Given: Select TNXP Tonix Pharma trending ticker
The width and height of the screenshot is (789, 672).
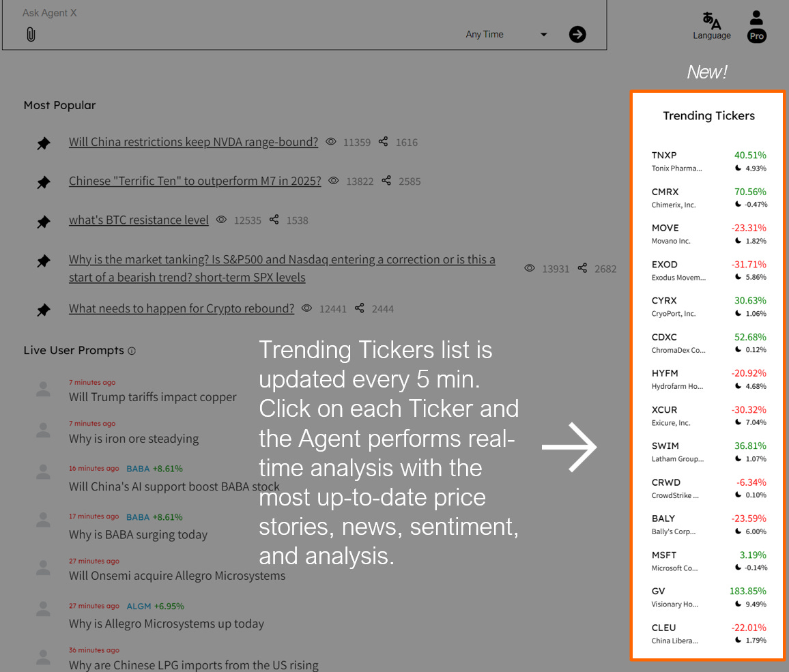Looking at the screenshot, I should [x=708, y=161].
